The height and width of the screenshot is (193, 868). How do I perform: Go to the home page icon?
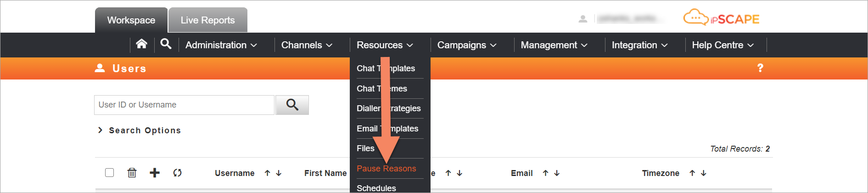[x=141, y=44]
